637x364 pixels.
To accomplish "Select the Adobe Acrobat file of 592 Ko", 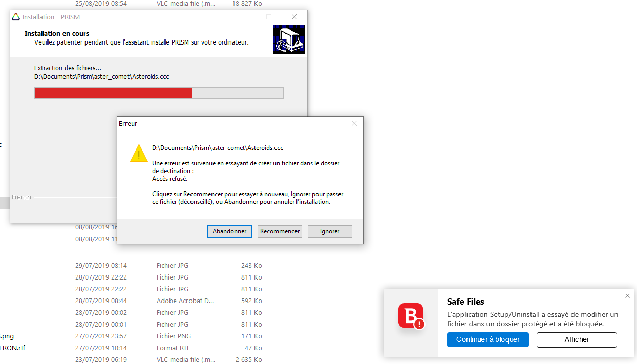I will [x=185, y=301].
